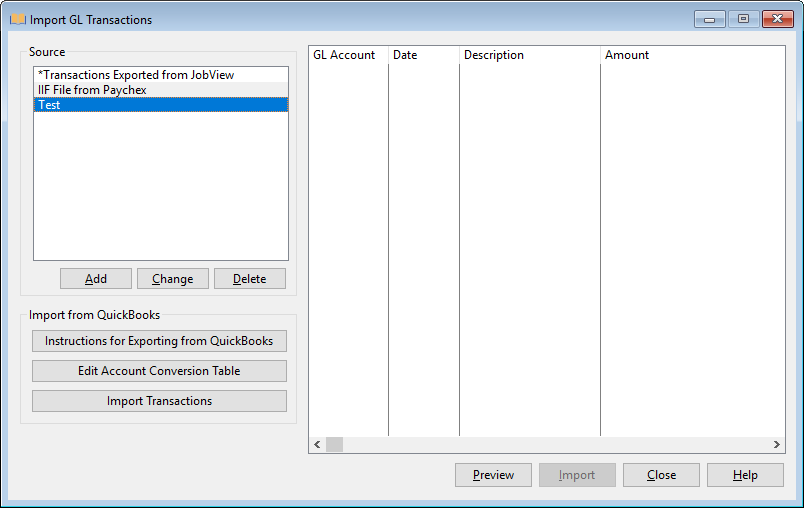Delete the selected source
This screenshot has height=508, width=804.
pyautogui.click(x=250, y=279)
